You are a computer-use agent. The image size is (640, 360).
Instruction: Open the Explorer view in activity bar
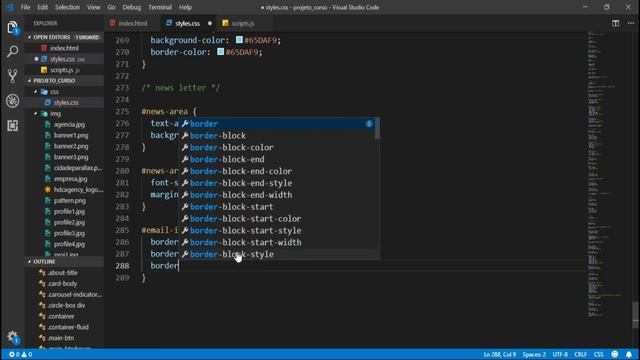click(12, 27)
